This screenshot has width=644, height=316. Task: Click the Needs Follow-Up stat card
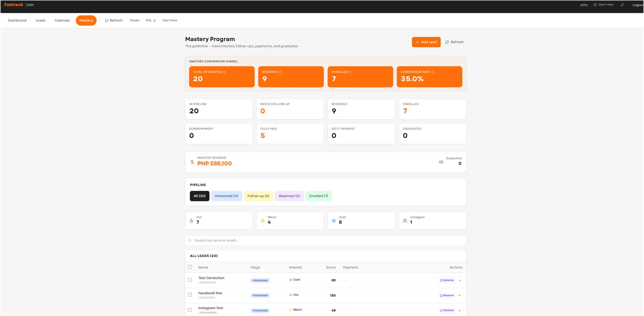[290, 109]
